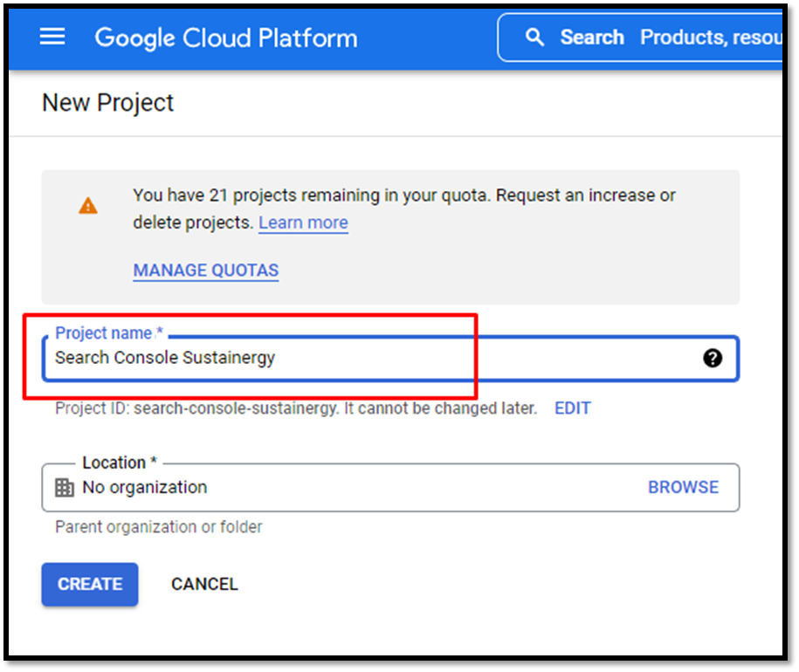Open the hamburger navigation menu
This screenshot has width=799, height=672.
tap(52, 37)
